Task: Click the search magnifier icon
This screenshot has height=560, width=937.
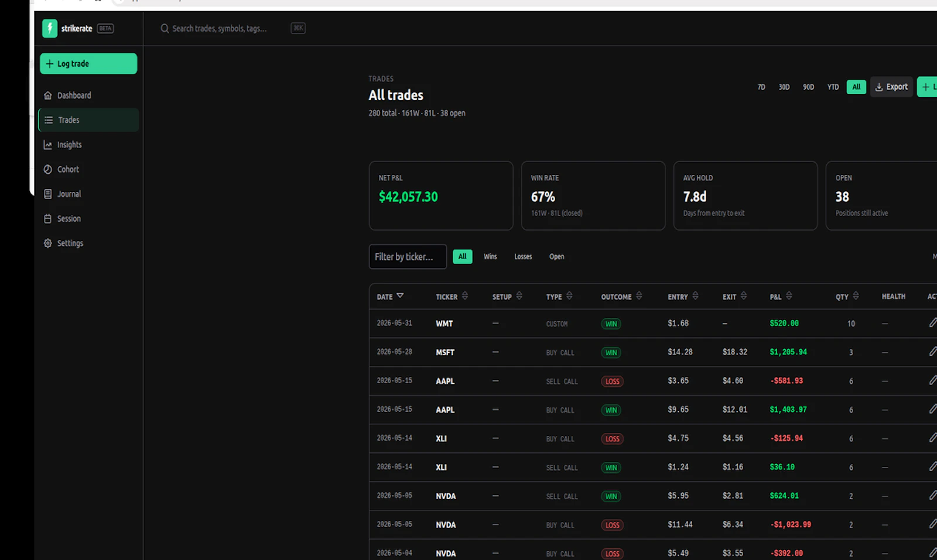Action: pyautogui.click(x=165, y=28)
